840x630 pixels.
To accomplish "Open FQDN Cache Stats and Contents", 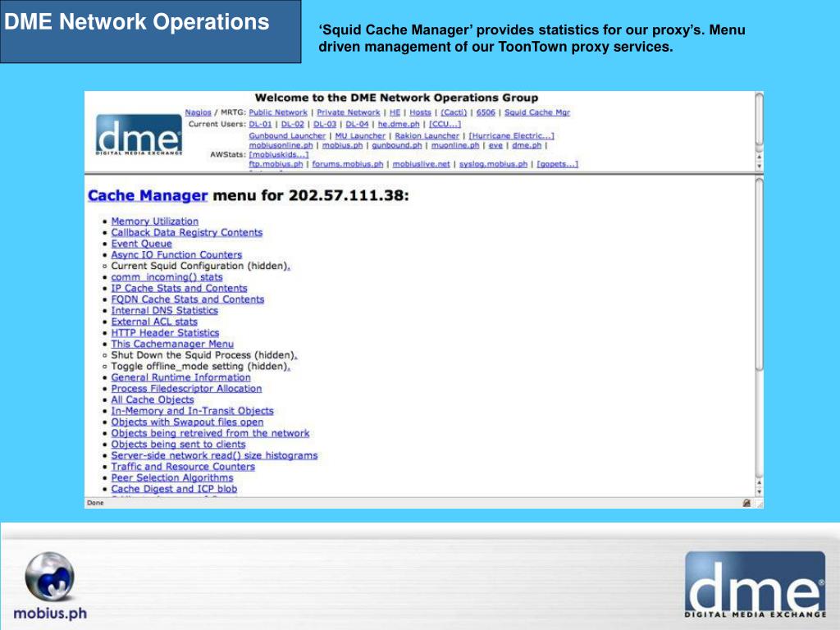I will click(x=188, y=299).
